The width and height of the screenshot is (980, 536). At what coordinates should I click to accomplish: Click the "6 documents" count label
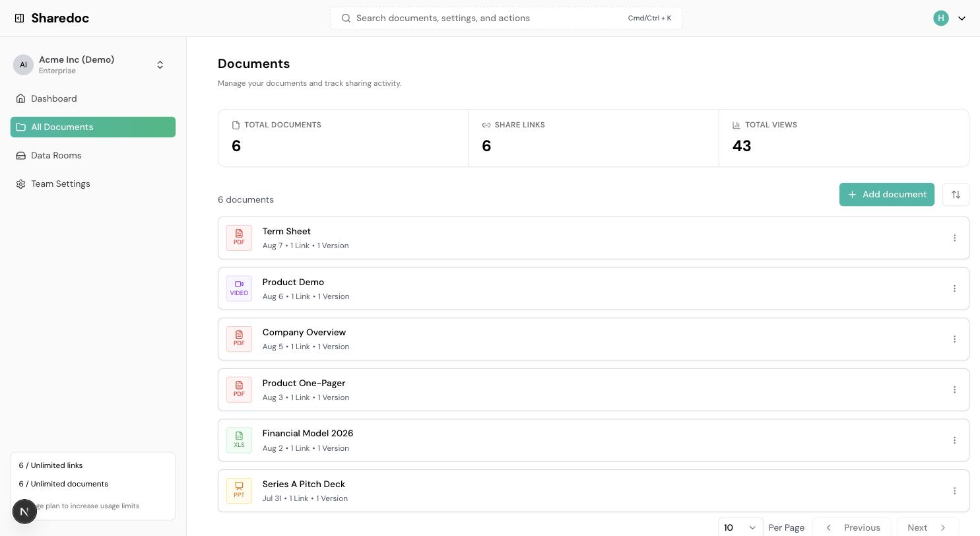[x=245, y=199]
